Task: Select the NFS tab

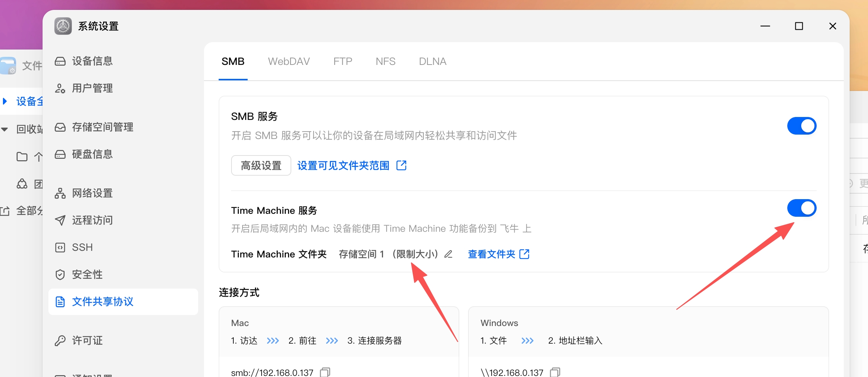Action: tap(386, 61)
